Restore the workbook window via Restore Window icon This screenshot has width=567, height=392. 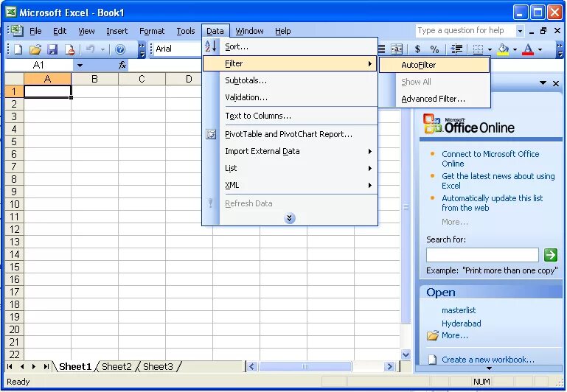coord(543,31)
